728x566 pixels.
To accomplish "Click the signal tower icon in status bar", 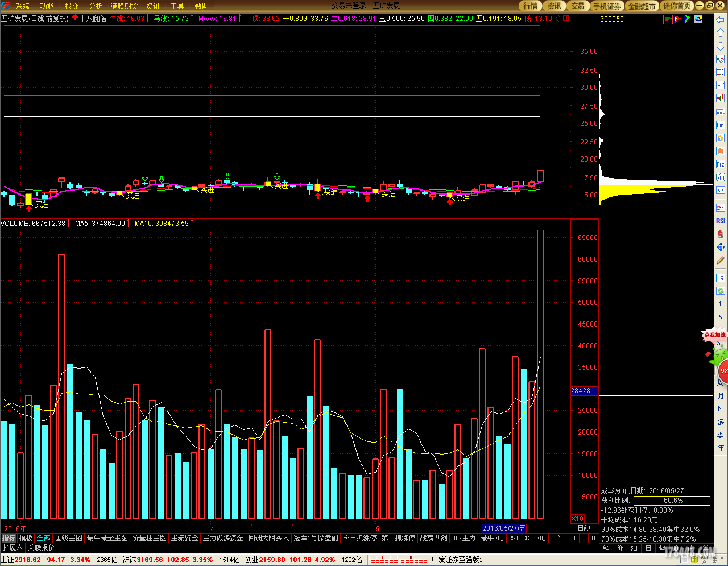I will click(705, 559).
